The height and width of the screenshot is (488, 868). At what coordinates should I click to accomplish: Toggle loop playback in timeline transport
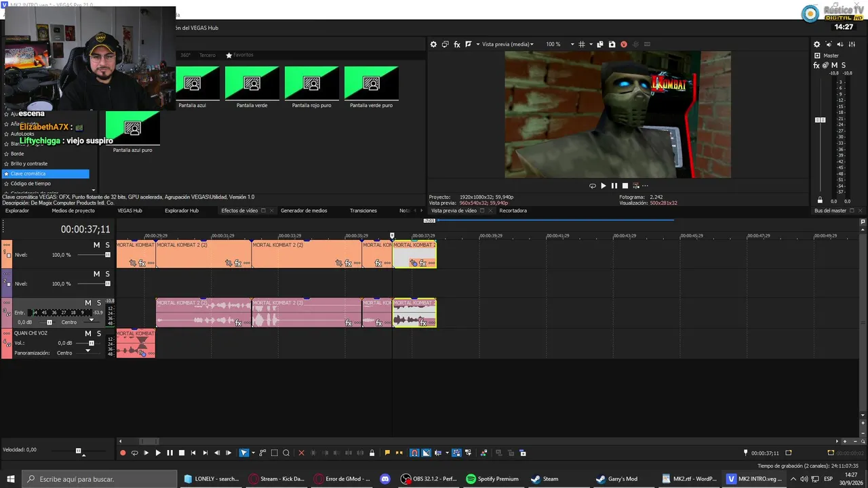134,453
